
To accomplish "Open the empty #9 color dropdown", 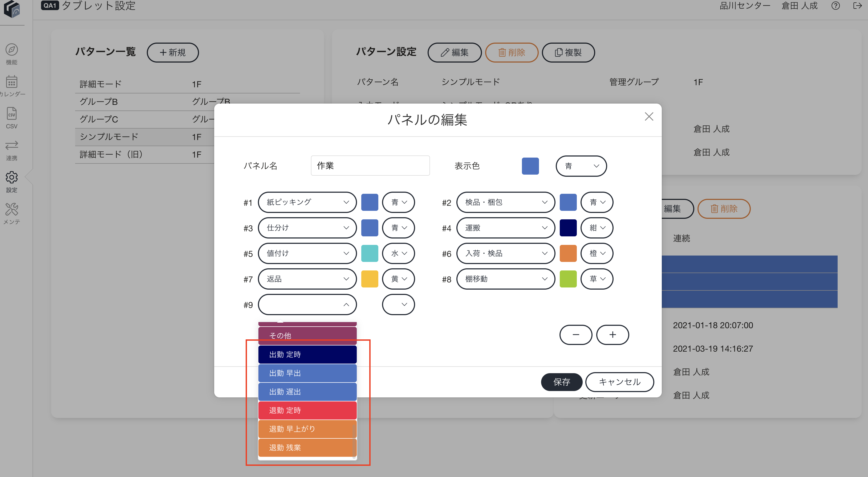I will [398, 304].
